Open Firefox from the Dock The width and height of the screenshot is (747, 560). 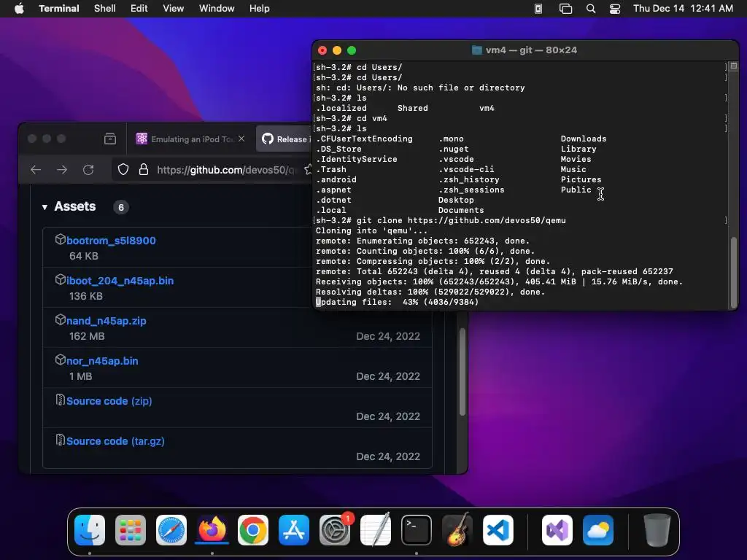click(212, 530)
